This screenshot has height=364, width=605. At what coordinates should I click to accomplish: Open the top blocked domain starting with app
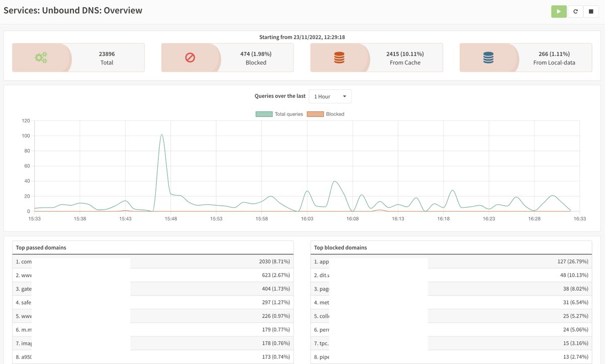[321, 261]
